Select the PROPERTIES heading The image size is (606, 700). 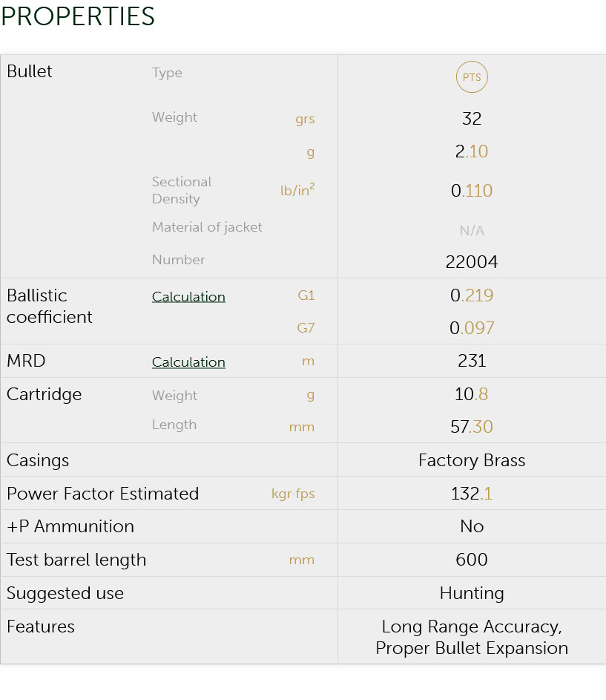[x=78, y=16]
